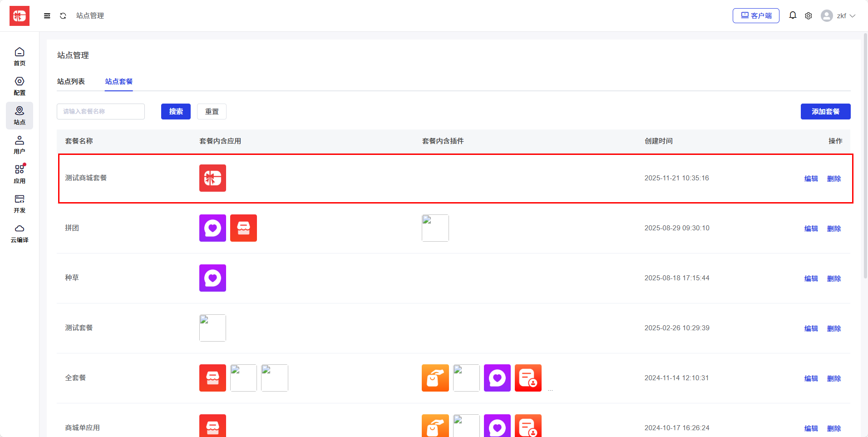This screenshot has height=437, width=868.
Task: Open the 客户端 client button
Action: [756, 16]
